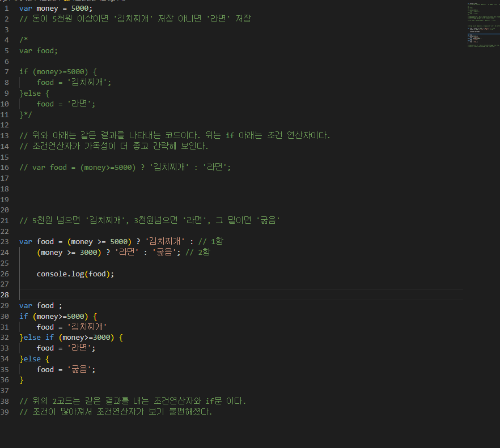Viewport: 500px width, 448px height.
Task: Click line number 1 in the gutter
Action: click(x=7, y=8)
